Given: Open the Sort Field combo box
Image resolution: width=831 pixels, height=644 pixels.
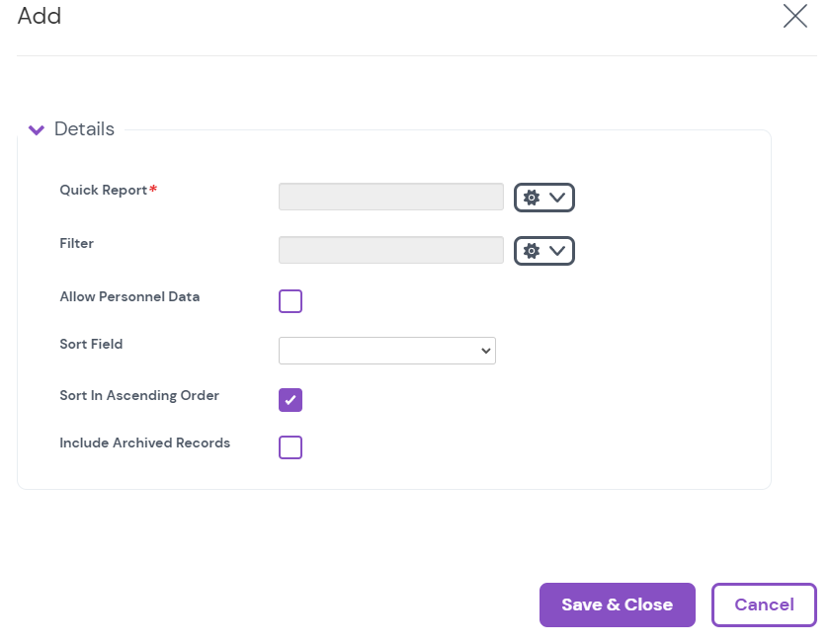Looking at the screenshot, I should click(x=387, y=351).
